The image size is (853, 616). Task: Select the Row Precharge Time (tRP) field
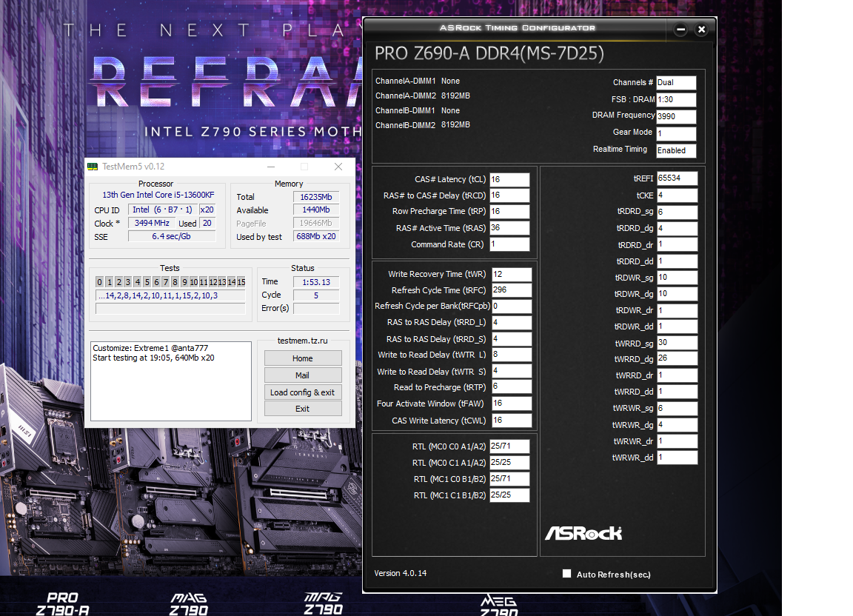(x=509, y=212)
